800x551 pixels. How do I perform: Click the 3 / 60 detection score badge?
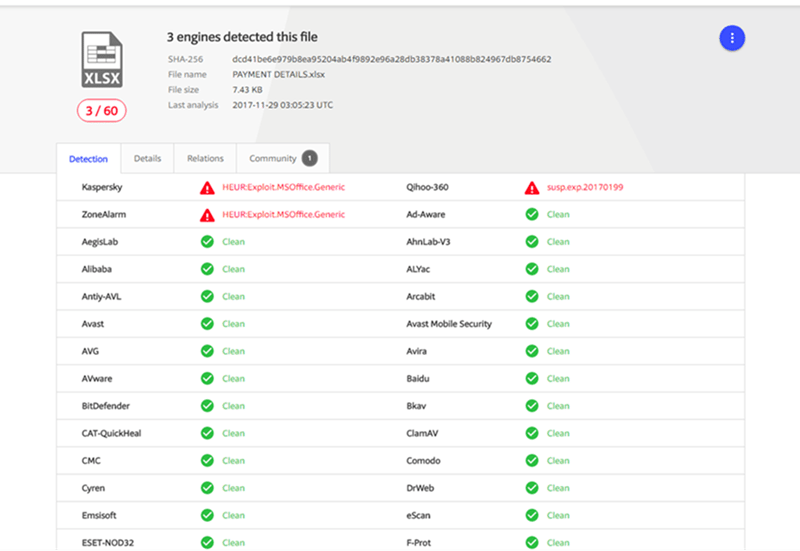click(x=101, y=111)
